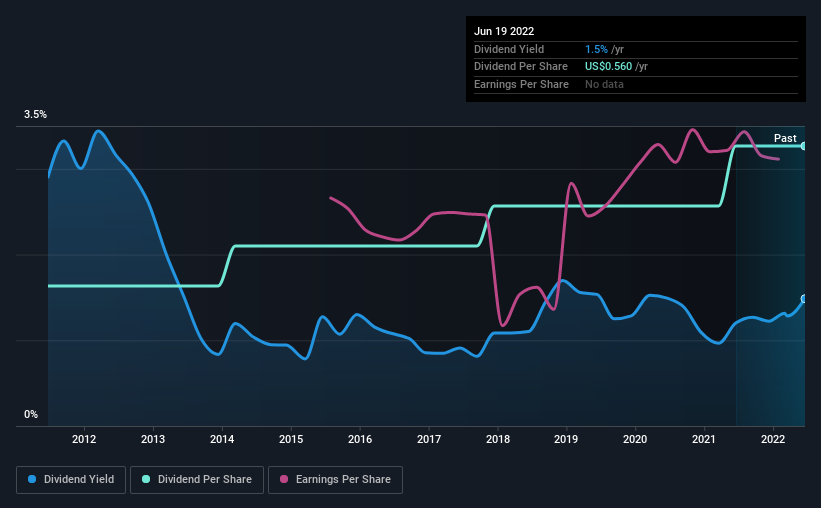The height and width of the screenshot is (508, 821).
Task: Click the teal Dividend Per Share legend dot
Action: pos(146,479)
